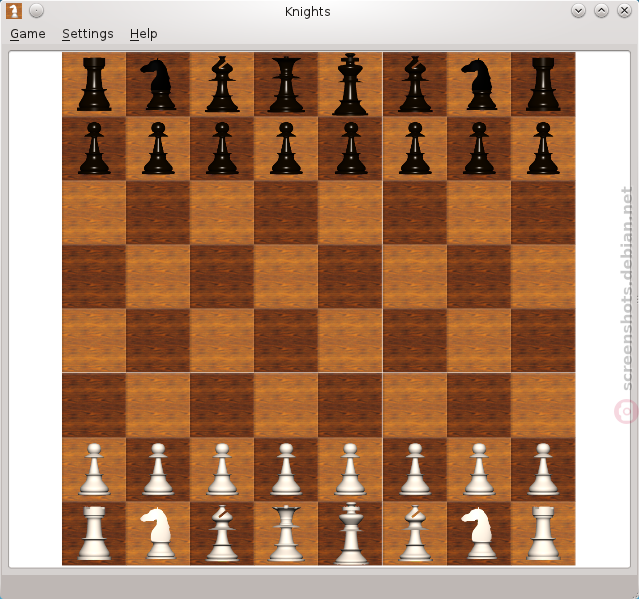This screenshot has height=599, width=639.
Task: Select the black pawn on b7
Action: coord(158,148)
